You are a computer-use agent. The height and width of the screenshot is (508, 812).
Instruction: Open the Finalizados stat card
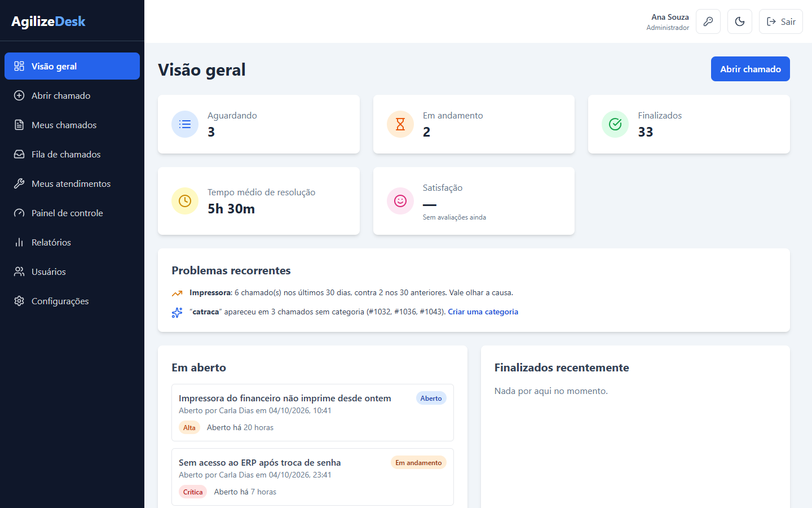point(689,124)
